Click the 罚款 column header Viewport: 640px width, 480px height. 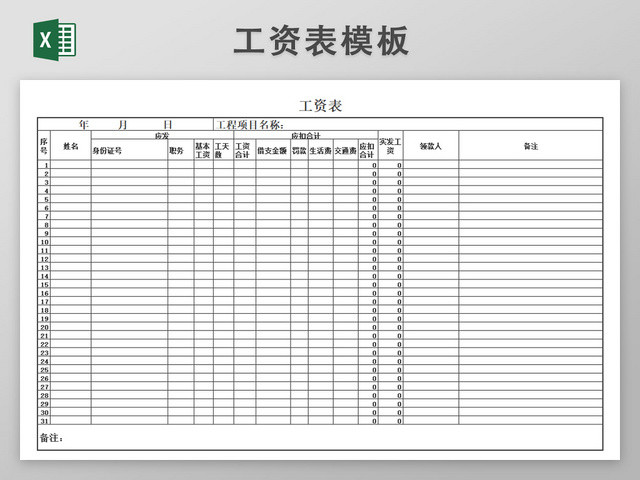pyautogui.click(x=300, y=150)
